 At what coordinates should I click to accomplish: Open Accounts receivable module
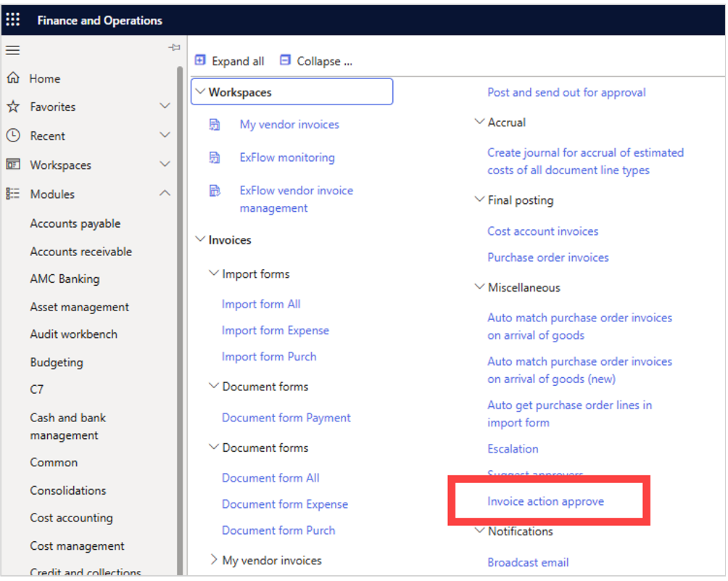point(80,251)
